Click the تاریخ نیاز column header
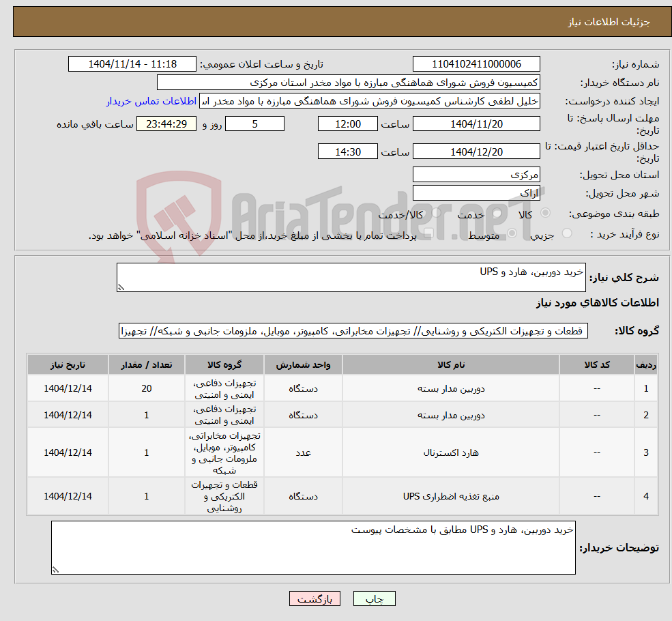 [68, 364]
